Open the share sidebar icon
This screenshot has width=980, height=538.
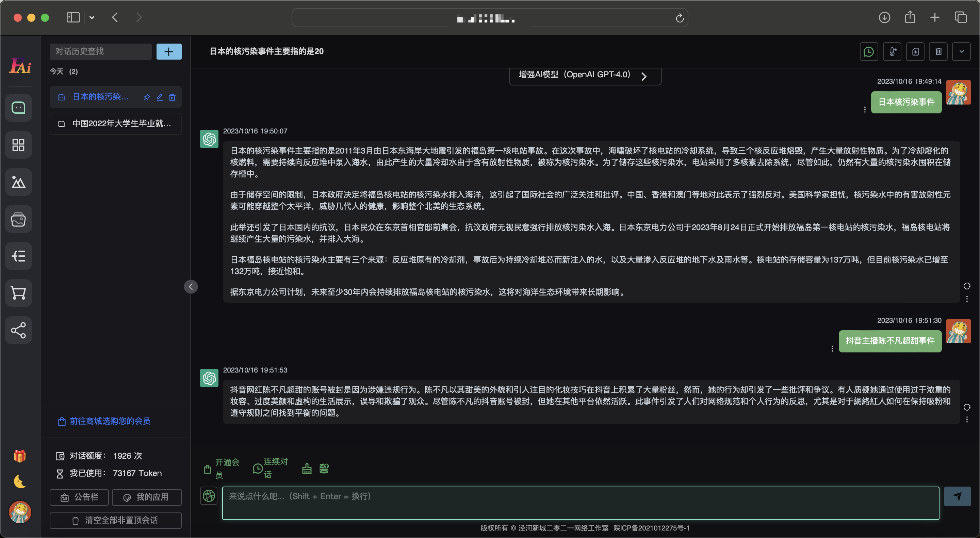coord(18,330)
